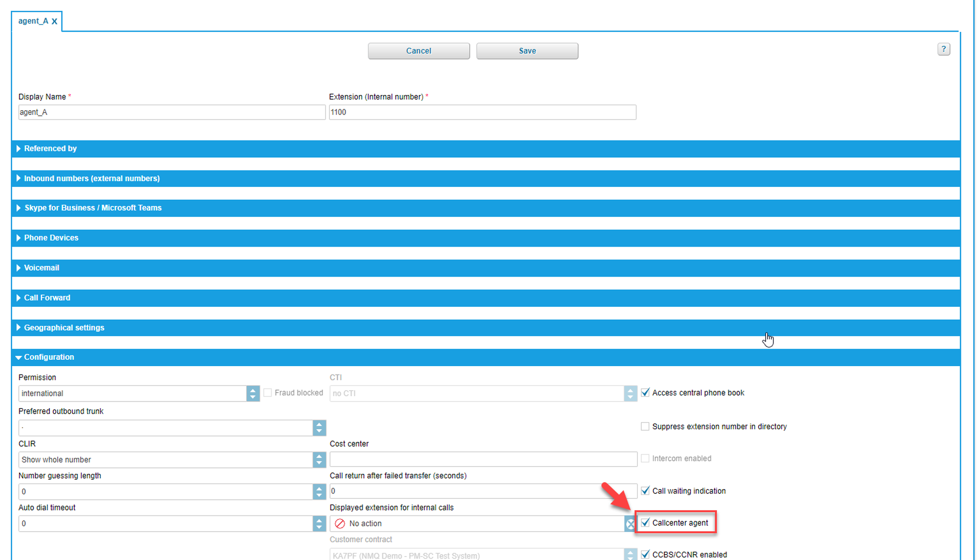Click the Cost center input field
979x560 pixels.
pos(483,459)
